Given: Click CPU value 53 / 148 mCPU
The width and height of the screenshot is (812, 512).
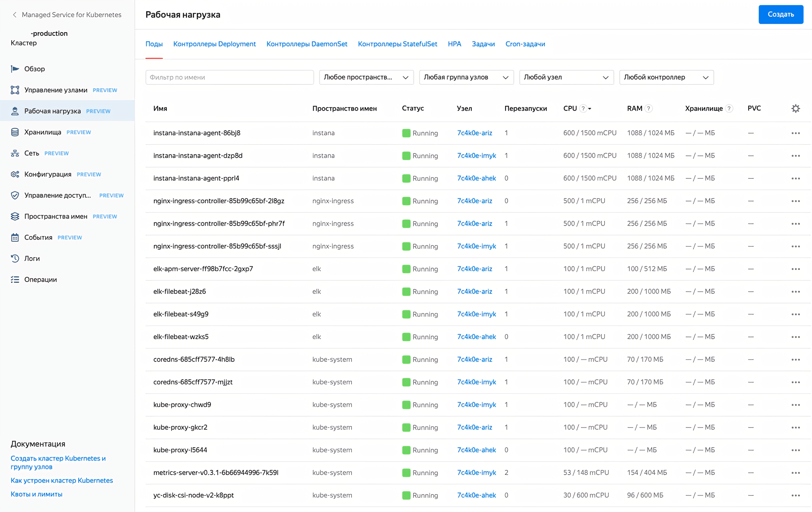Looking at the screenshot, I should pyautogui.click(x=586, y=472).
